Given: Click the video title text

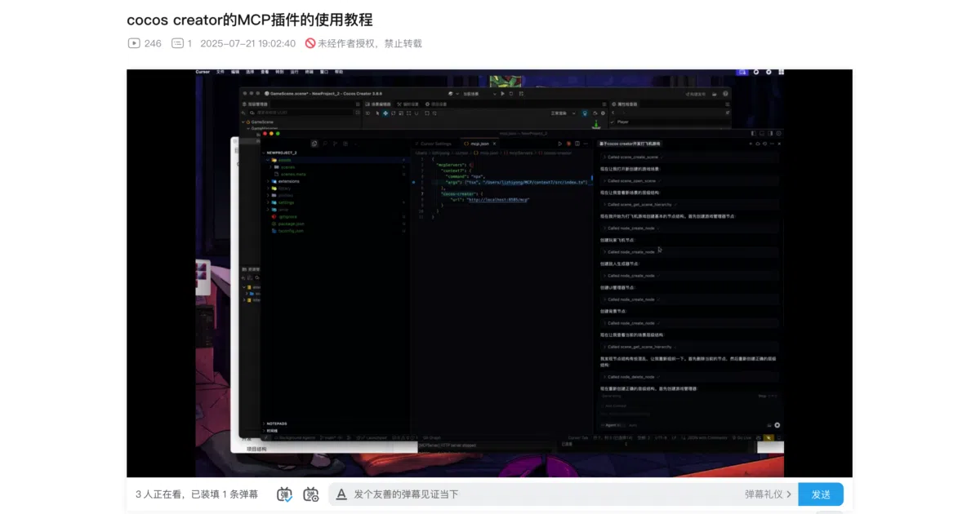Looking at the screenshot, I should tap(249, 20).
